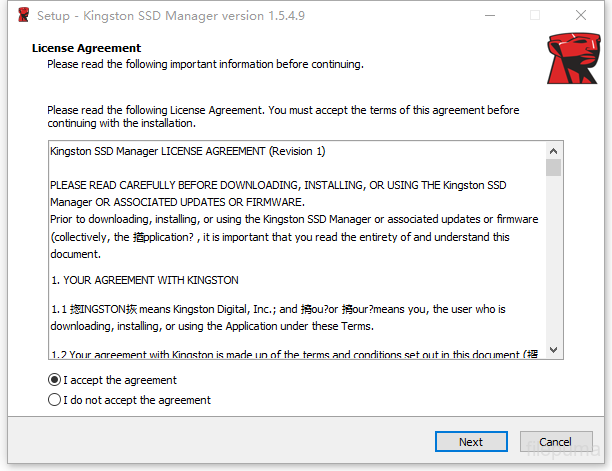Image resolution: width=612 pixels, height=471 pixels.
Task: Close the Kingston SSD Manager setup window
Action: [x=581, y=16]
